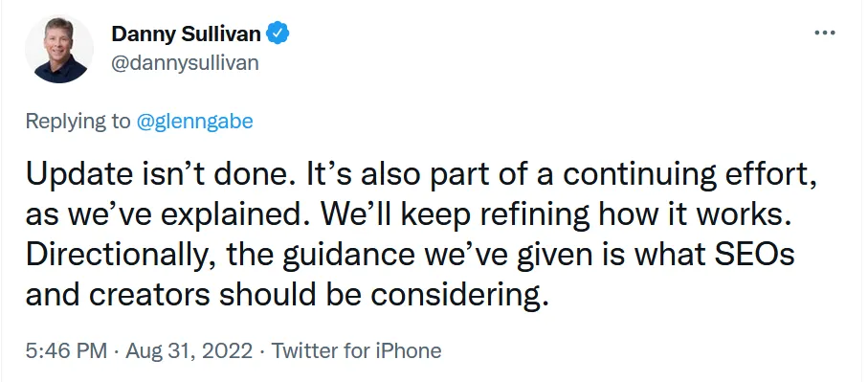Open Danny Sullivan's profile photo
The height and width of the screenshot is (382, 868).
point(58,49)
